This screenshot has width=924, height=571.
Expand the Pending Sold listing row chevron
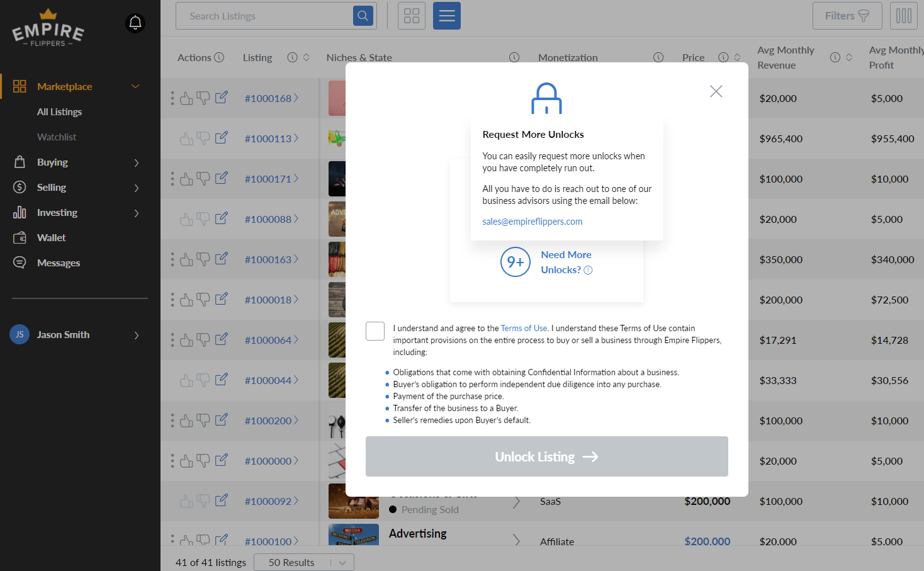point(517,502)
